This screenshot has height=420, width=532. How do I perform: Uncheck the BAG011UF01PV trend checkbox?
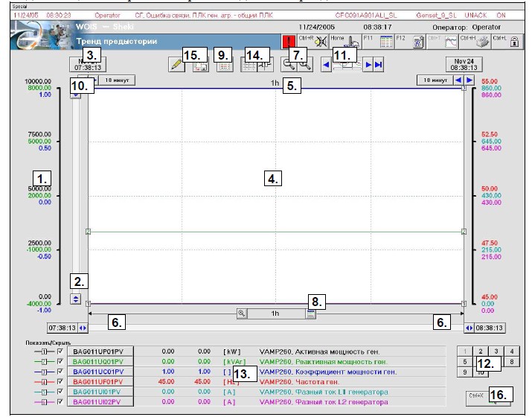[60, 381]
